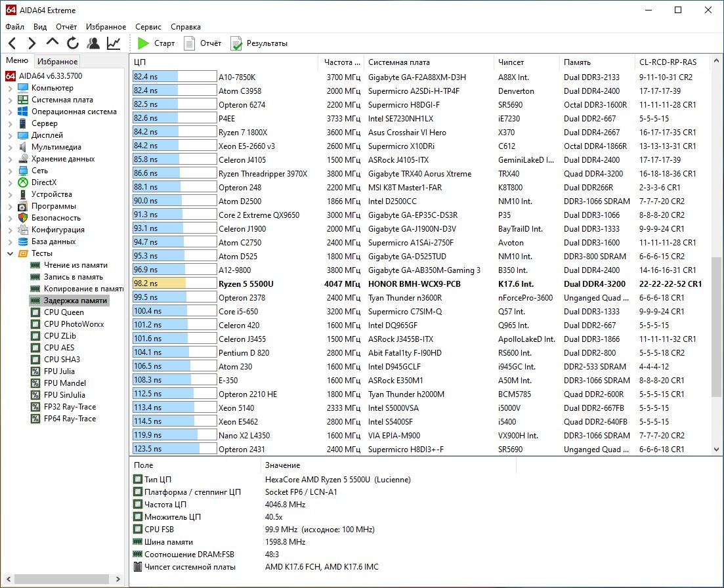This screenshot has height=588, width=724.
Task: Open the Сервис menu
Action: click(x=148, y=27)
